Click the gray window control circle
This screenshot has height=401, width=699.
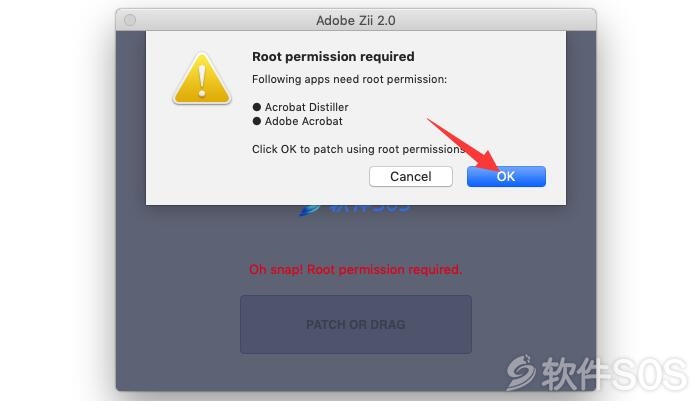(130, 20)
